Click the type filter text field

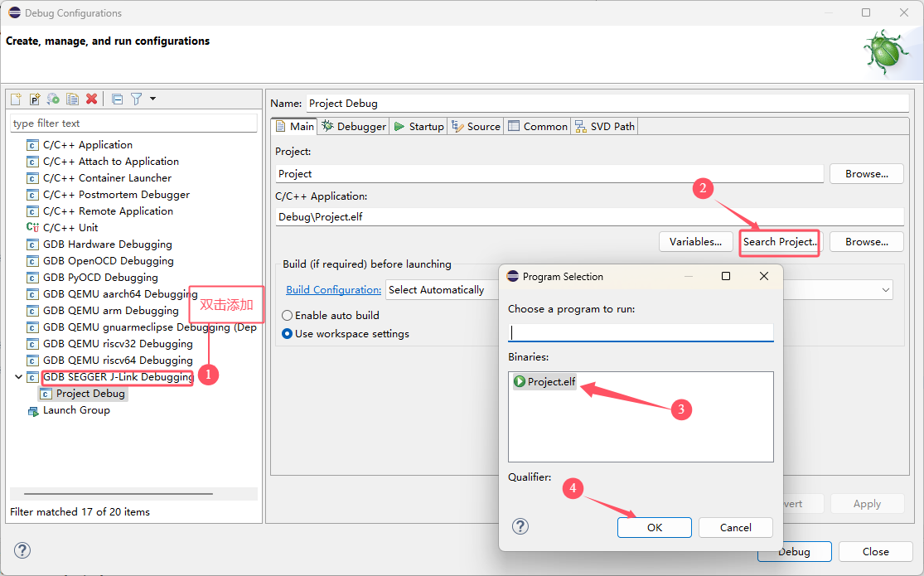point(133,123)
